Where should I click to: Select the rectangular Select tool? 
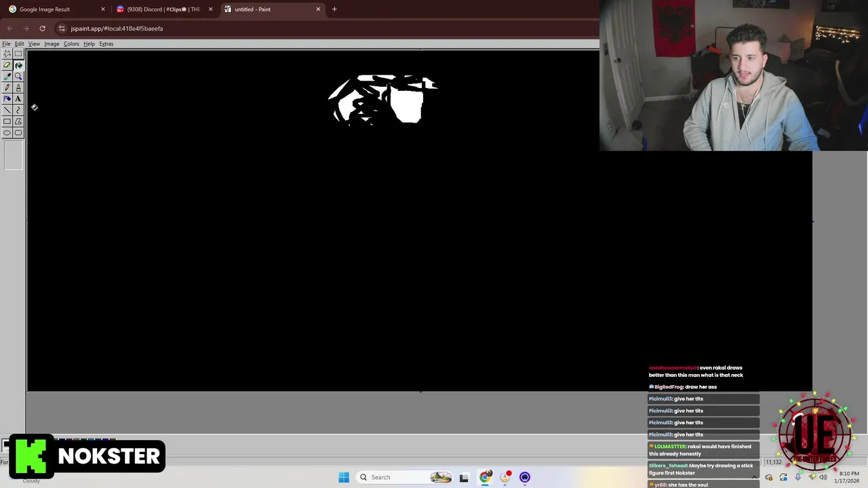[18, 54]
